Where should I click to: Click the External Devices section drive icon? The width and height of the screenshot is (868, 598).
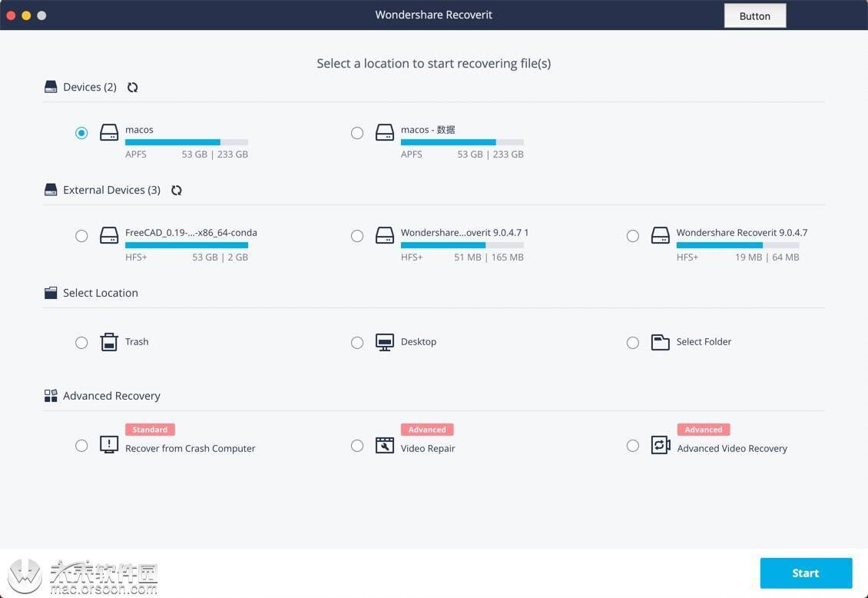click(x=51, y=190)
